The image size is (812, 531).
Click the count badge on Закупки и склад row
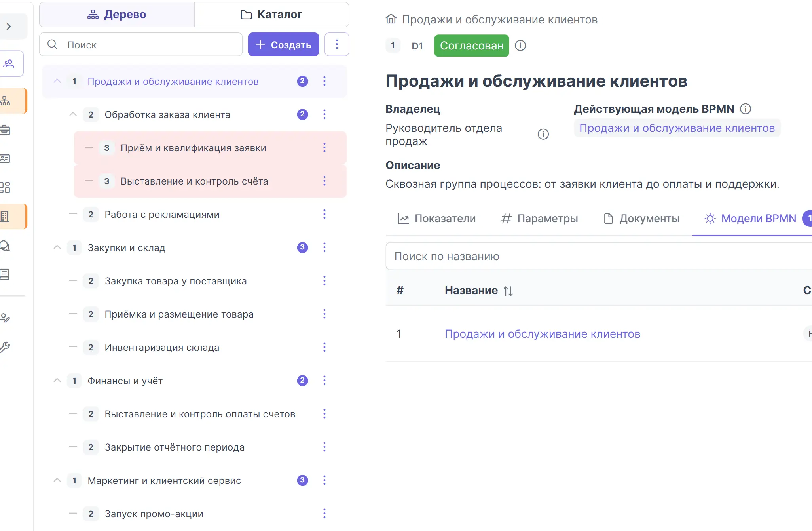pyautogui.click(x=302, y=247)
